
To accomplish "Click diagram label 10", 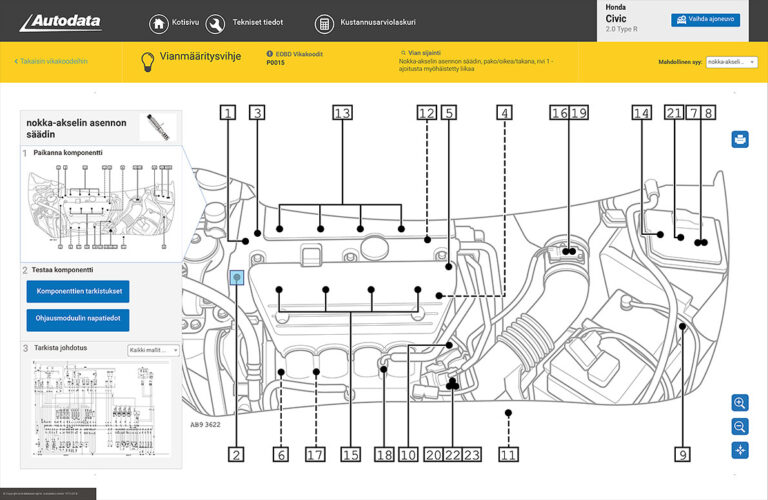I will tap(408, 454).
